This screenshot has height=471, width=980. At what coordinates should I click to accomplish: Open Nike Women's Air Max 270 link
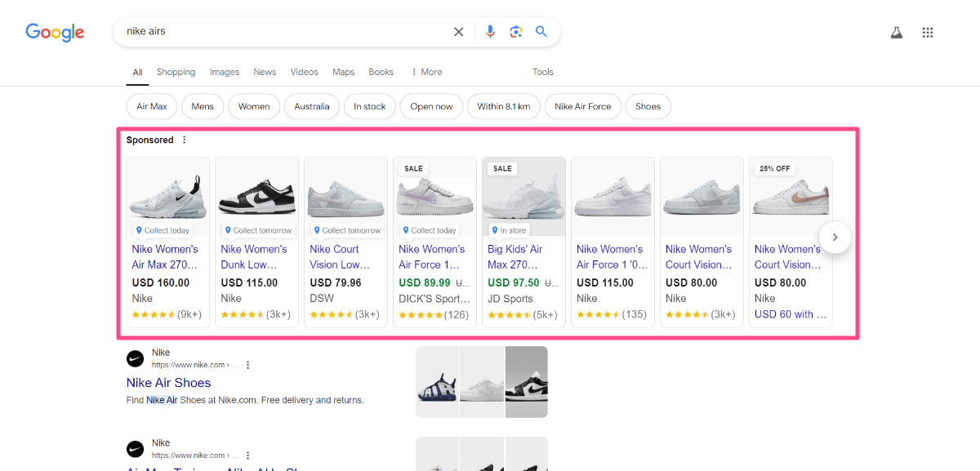165,257
